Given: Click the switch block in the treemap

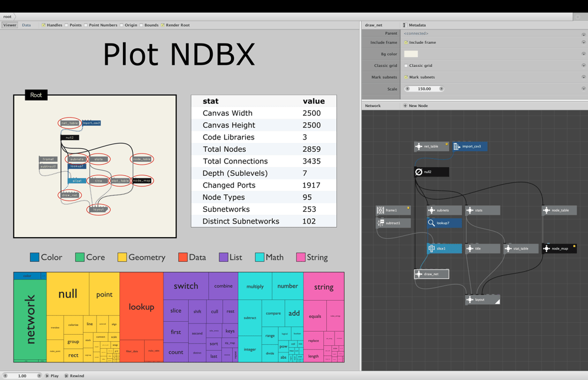Looking at the screenshot, I should tap(186, 286).
